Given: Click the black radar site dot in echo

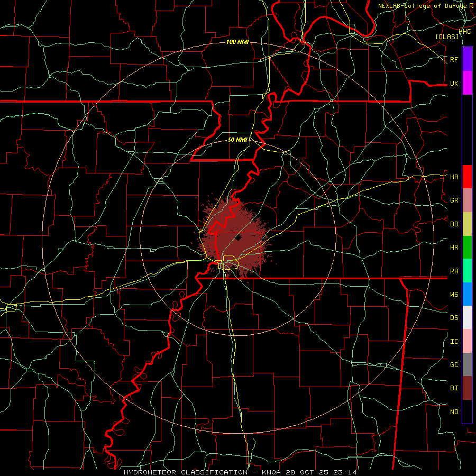Looking at the screenshot, I should click(238, 237).
